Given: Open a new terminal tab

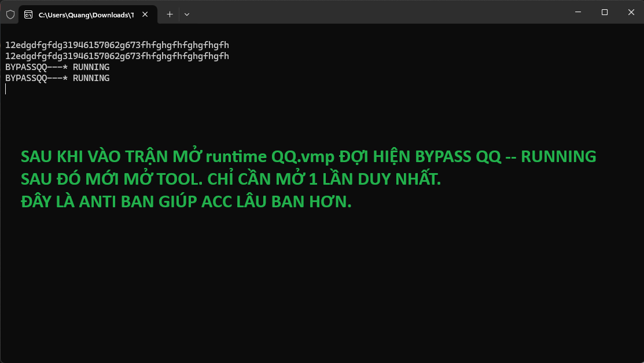Looking at the screenshot, I should (x=170, y=14).
